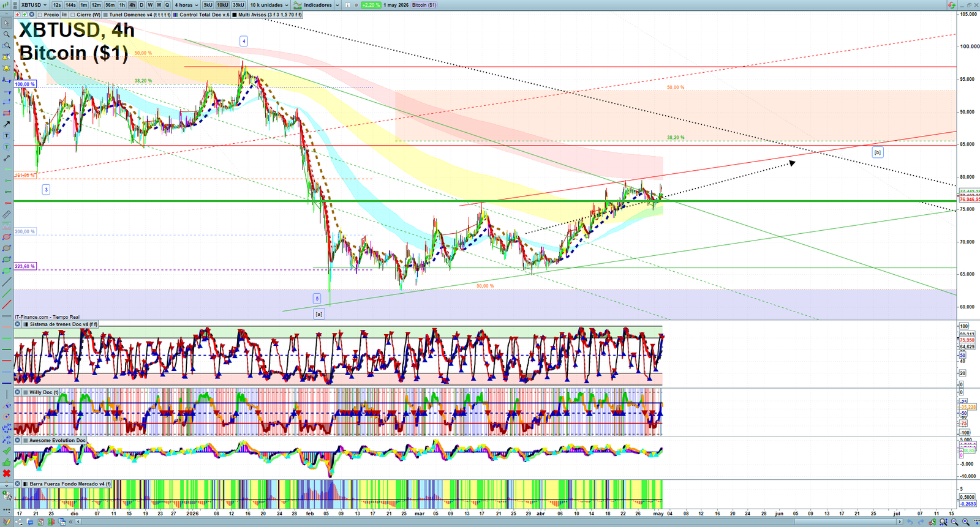Close the Sistema de trenes Doc v4 panel

[18, 324]
